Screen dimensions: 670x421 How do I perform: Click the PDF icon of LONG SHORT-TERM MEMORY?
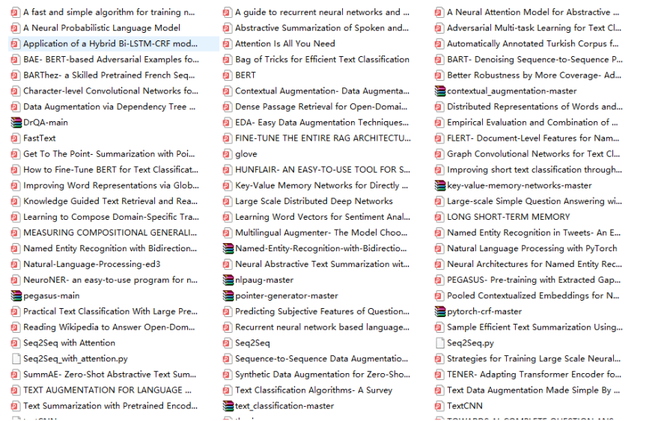[439, 217]
